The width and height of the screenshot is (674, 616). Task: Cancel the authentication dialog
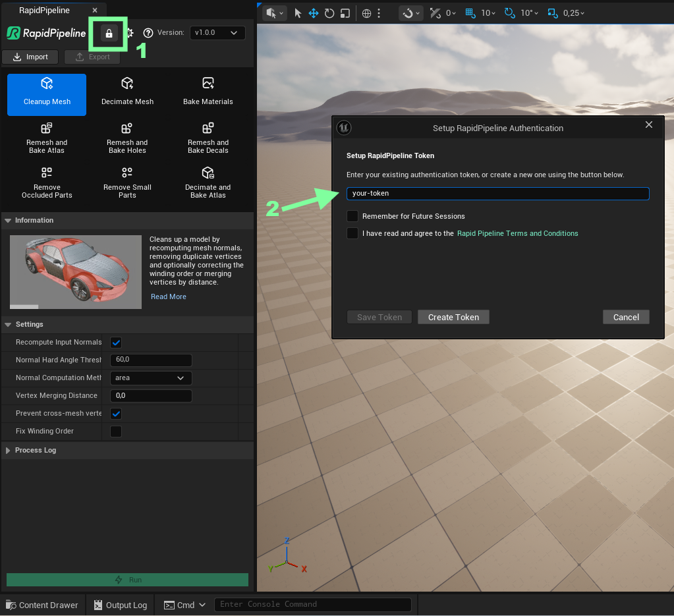click(x=625, y=318)
